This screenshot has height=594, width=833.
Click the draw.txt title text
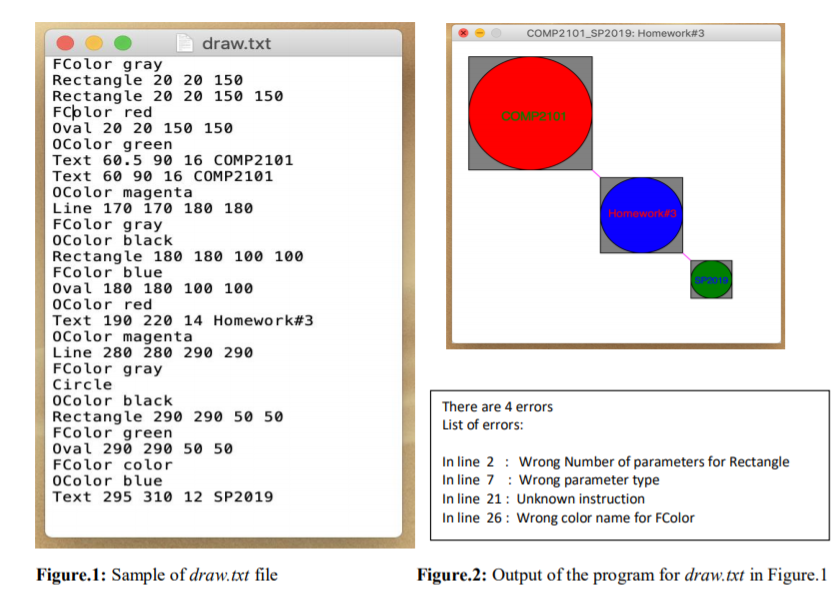coord(236,44)
